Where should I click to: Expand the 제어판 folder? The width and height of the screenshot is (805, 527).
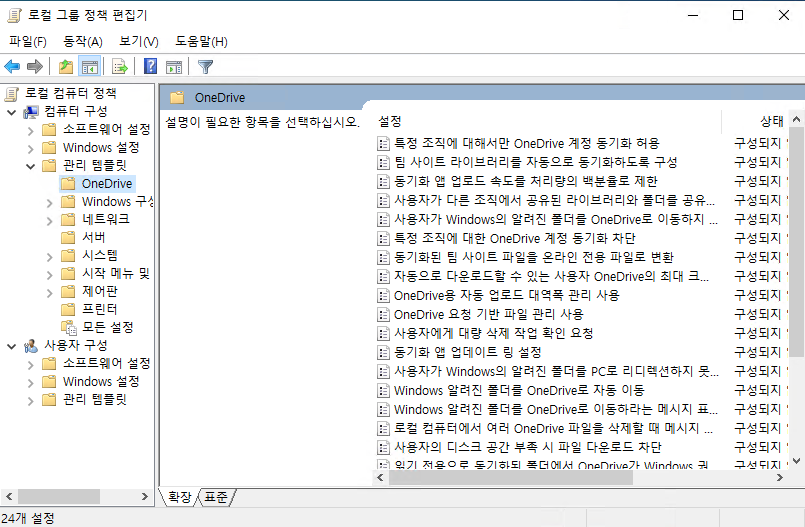coord(49,292)
